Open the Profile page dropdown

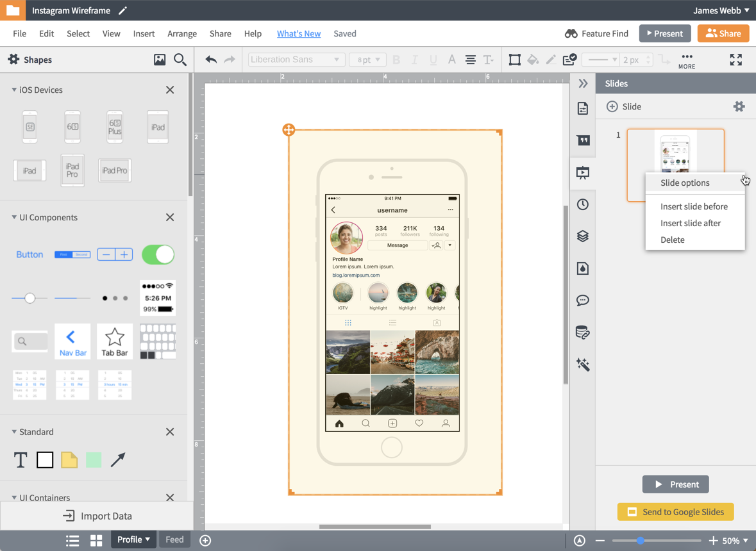coord(133,539)
